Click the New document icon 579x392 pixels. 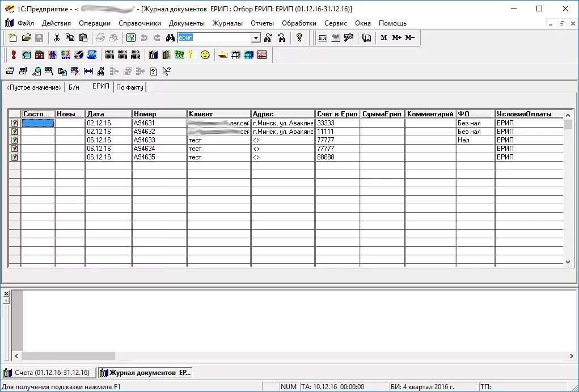12,37
